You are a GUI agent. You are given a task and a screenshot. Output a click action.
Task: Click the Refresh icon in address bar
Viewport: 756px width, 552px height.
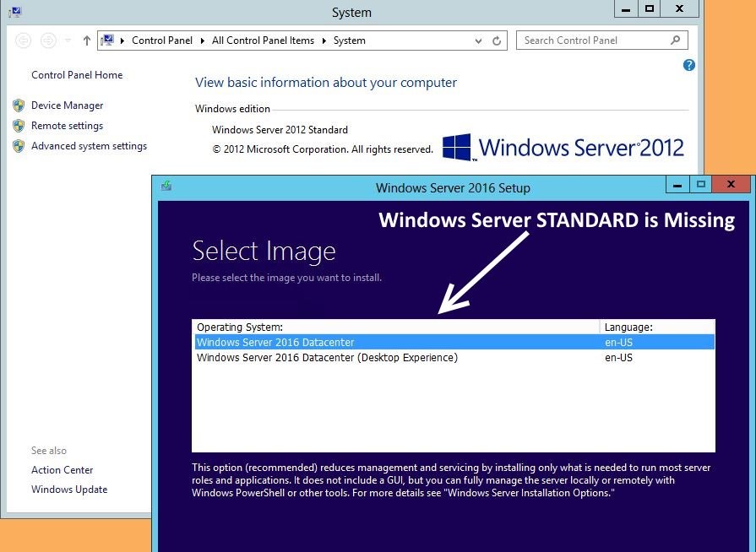click(x=498, y=41)
